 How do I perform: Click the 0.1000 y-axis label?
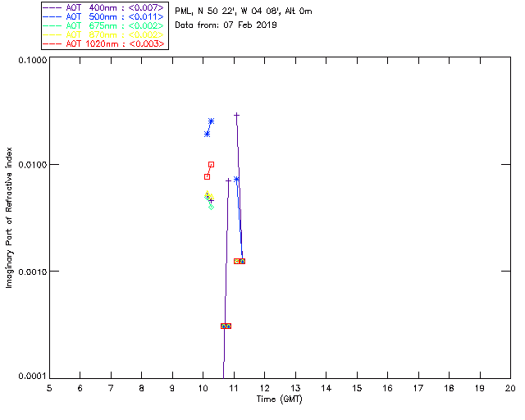tap(32, 60)
